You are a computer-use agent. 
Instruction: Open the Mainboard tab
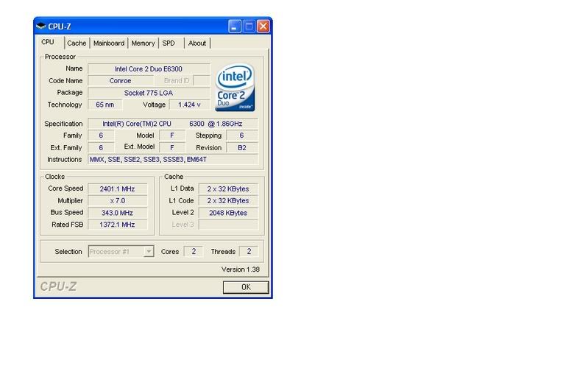[109, 43]
